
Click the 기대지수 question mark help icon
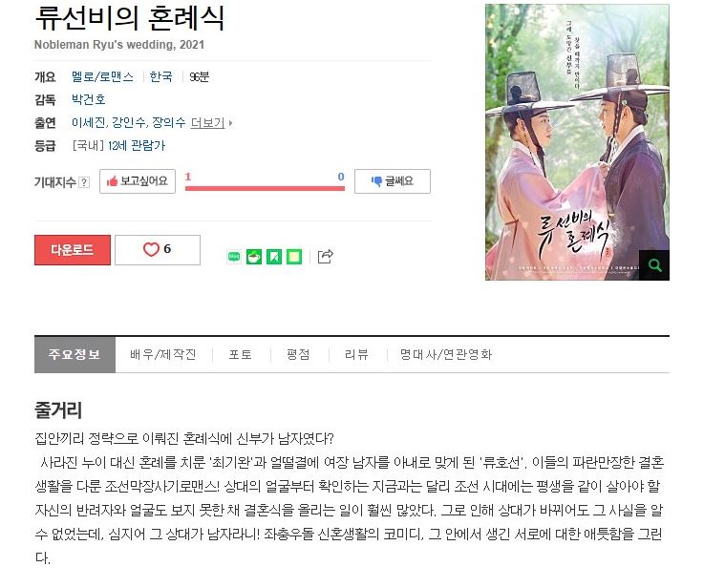click(x=84, y=182)
